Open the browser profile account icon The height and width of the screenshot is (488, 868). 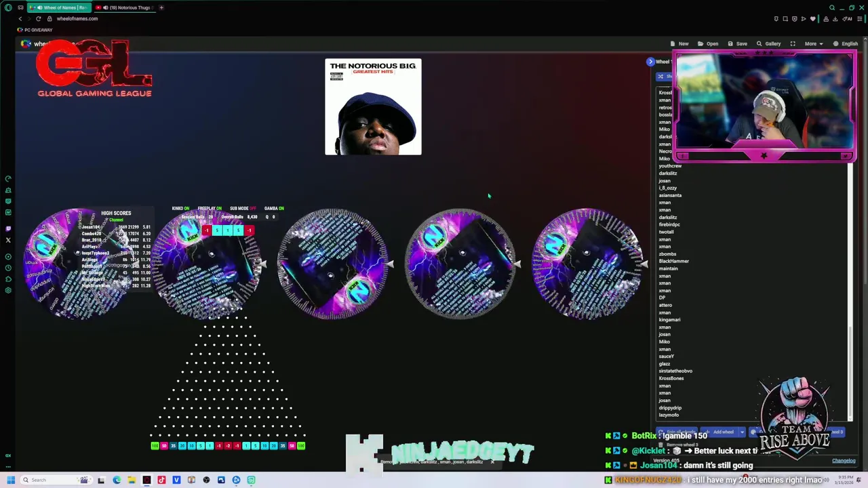[826, 19]
